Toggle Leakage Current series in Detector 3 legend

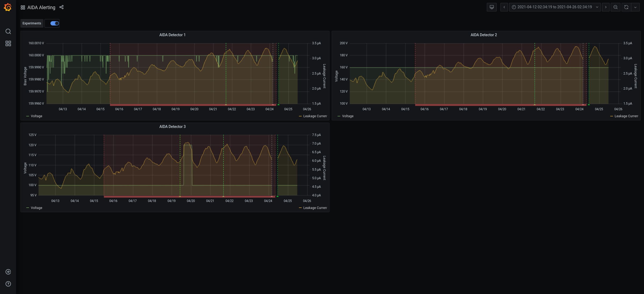tap(315, 208)
